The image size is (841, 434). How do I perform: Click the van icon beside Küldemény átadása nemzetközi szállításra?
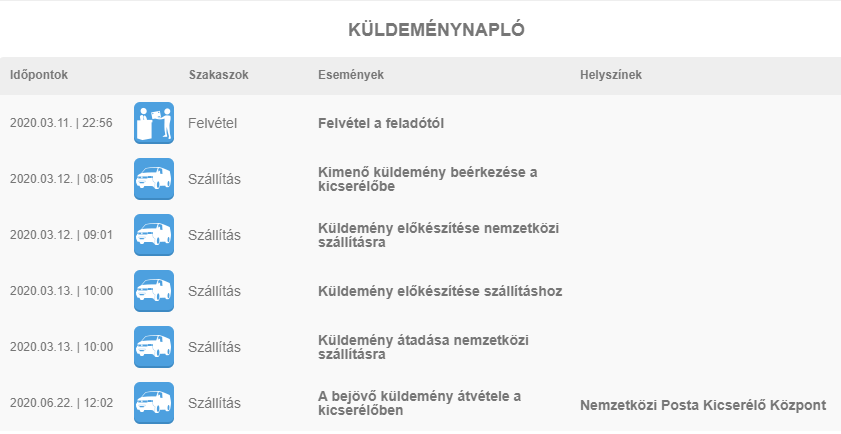click(154, 347)
